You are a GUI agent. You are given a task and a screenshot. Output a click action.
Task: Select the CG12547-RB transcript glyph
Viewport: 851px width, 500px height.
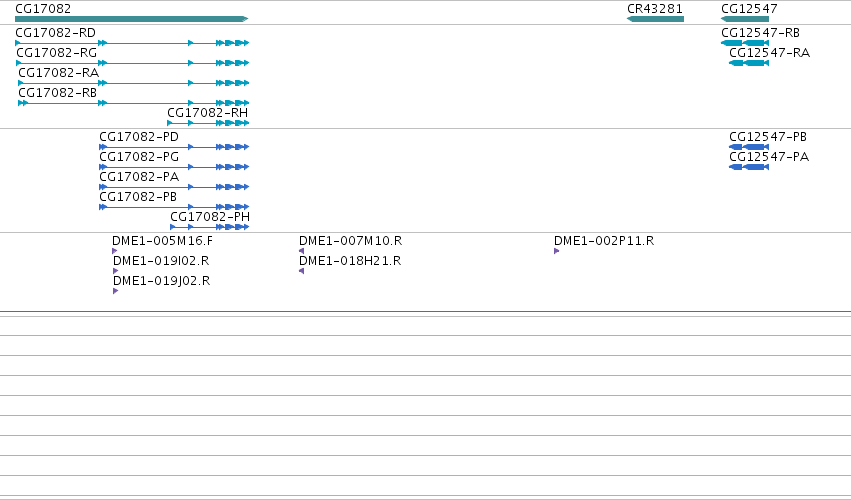745,43
